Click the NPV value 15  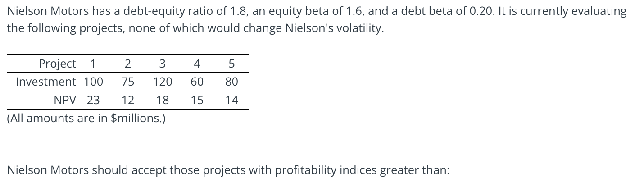(x=197, y=100)
